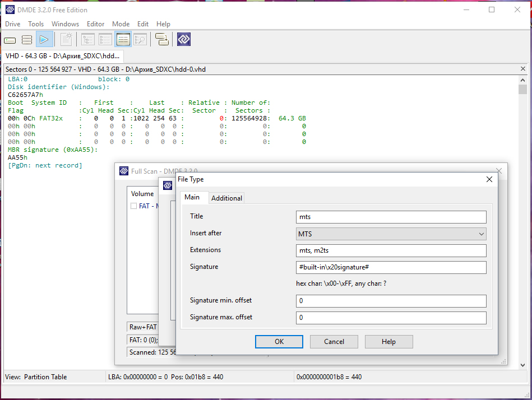532x400 pixels.
Task: Click the logo icon behind File Type
Action: coord(168,185)
